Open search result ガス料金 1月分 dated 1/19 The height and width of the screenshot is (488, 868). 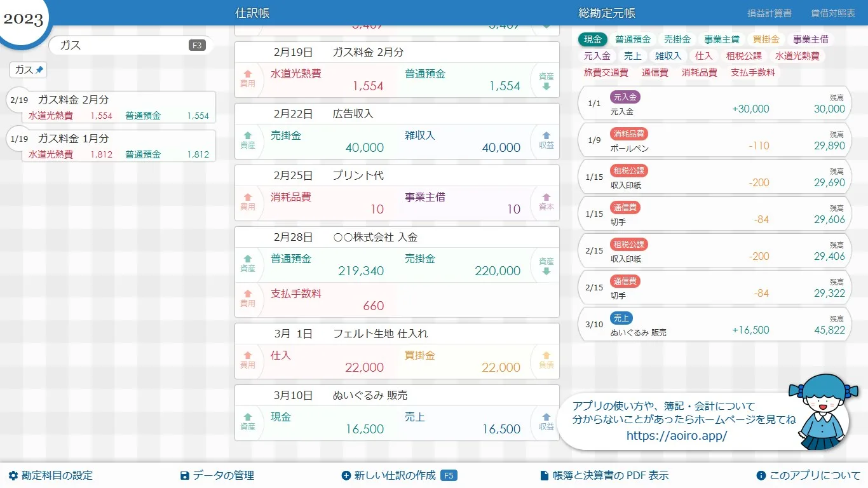[111, 146]
